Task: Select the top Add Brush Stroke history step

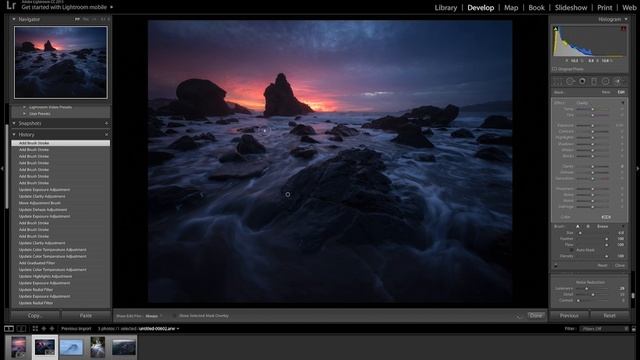Action: click(x=60, y=143)
